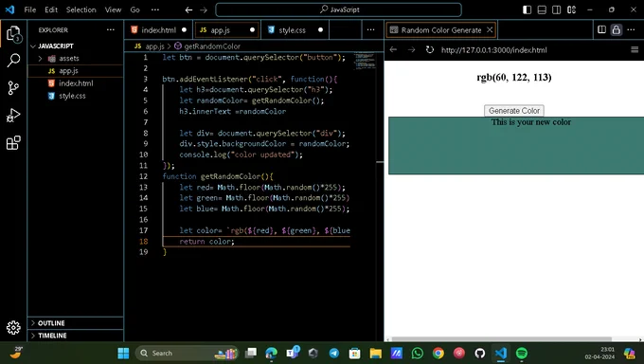Close the Random Color Generate tab
The height and width of the screenshot is (364, 644).
[490, 29]
